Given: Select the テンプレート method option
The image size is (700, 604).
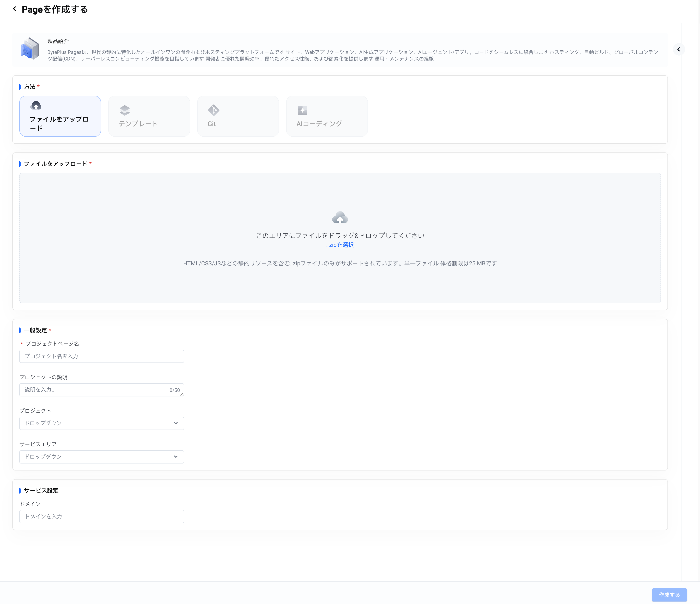Looking at the screenshot, I should pos(149,116).
